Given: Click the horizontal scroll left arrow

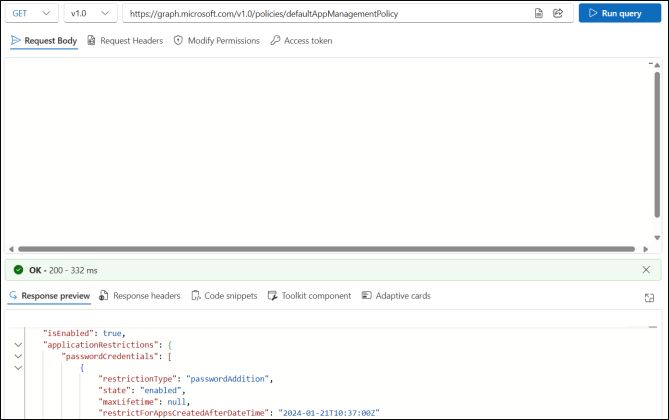Looking at the screenshot, I should click(x=11, y=249).
